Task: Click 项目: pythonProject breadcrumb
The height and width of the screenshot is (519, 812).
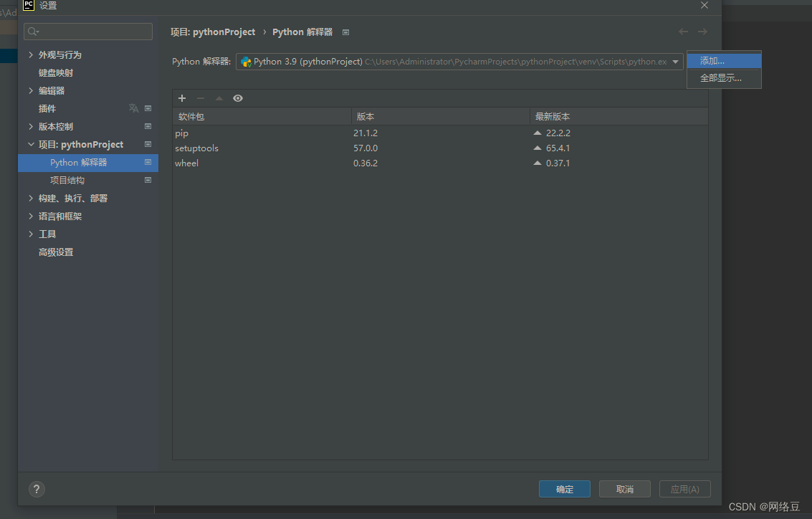Action: [213, 32]
